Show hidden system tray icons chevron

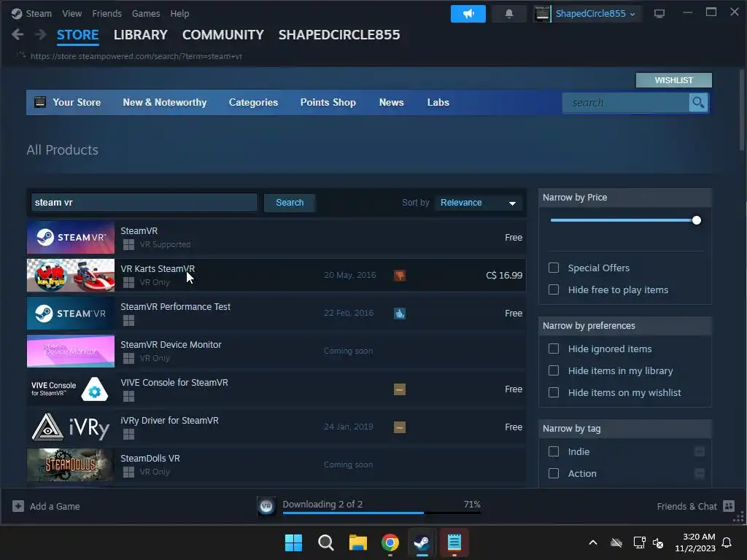[593, 542]
